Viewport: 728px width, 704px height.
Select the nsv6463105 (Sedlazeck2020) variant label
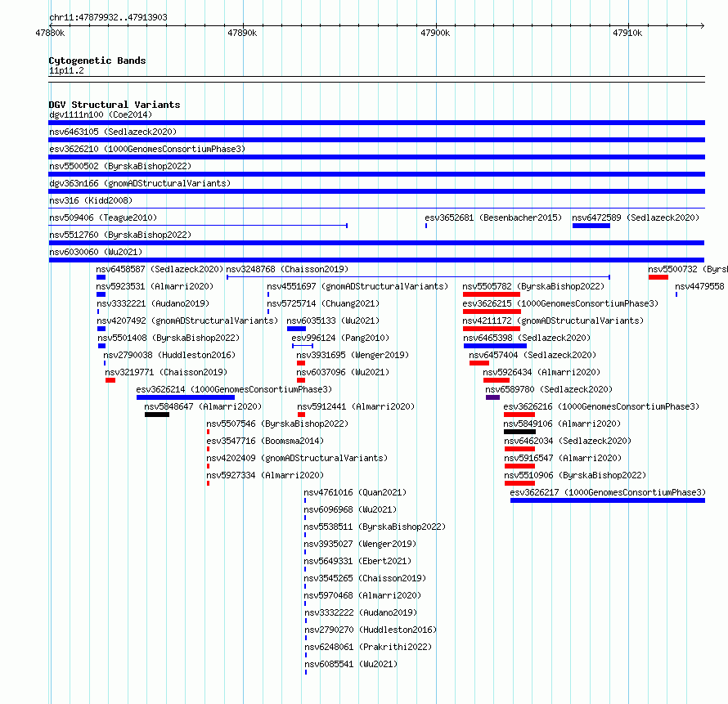[x=113, y=132]
